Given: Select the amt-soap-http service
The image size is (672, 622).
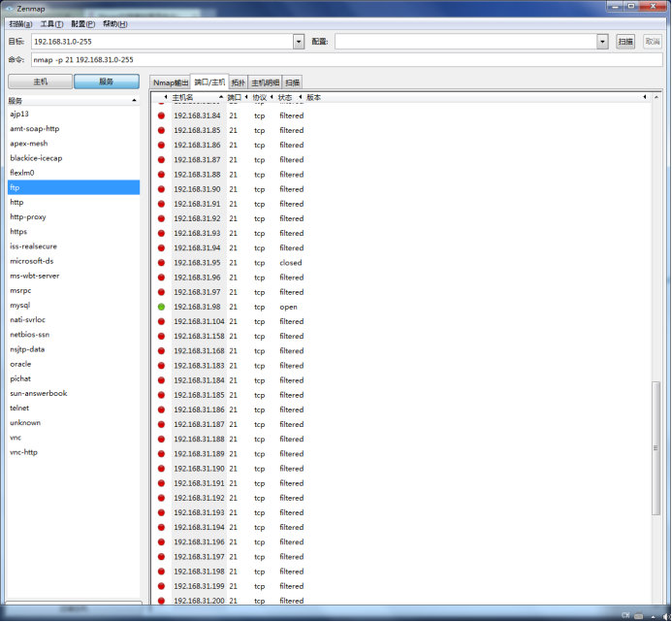Looking at the screenshot, I should click(x=74, y=129).
